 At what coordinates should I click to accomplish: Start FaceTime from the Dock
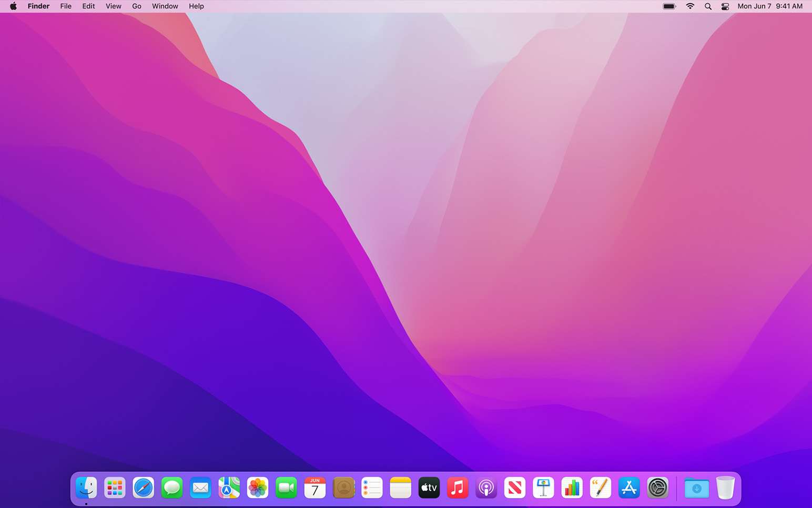coord(286,488)
